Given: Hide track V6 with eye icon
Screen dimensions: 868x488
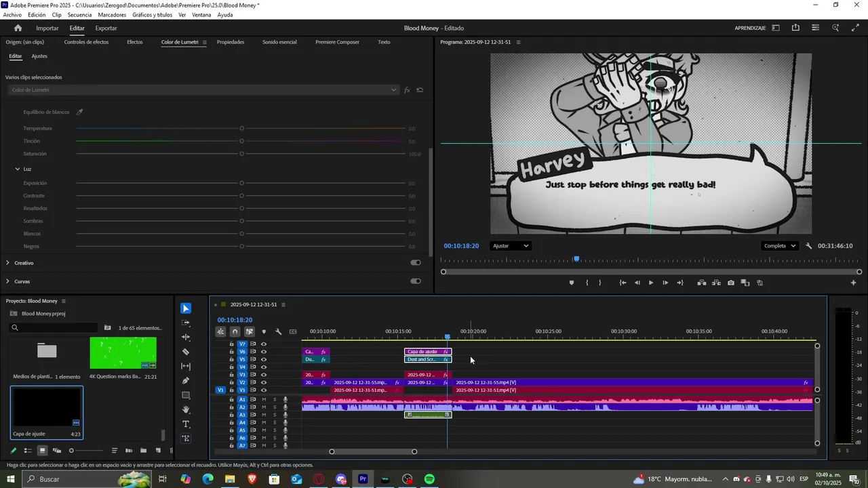Looking at the screenshot, I should [x=264, y=352].
